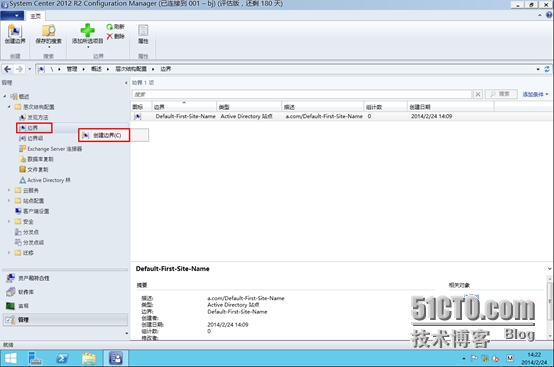Viewport: 554px width, 367px height.
Task: Click the 刷新 refresh ribbon button
Action: pos(116,26)
